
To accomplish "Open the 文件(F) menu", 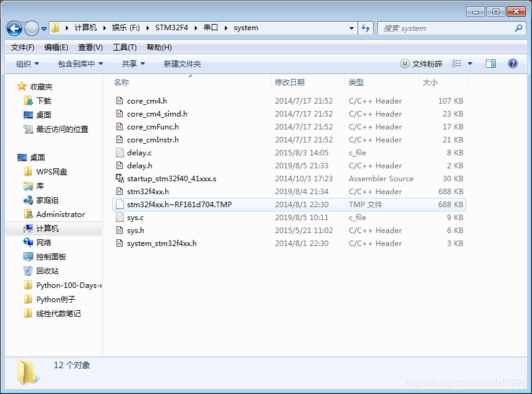I will click(x=22, y=47).
